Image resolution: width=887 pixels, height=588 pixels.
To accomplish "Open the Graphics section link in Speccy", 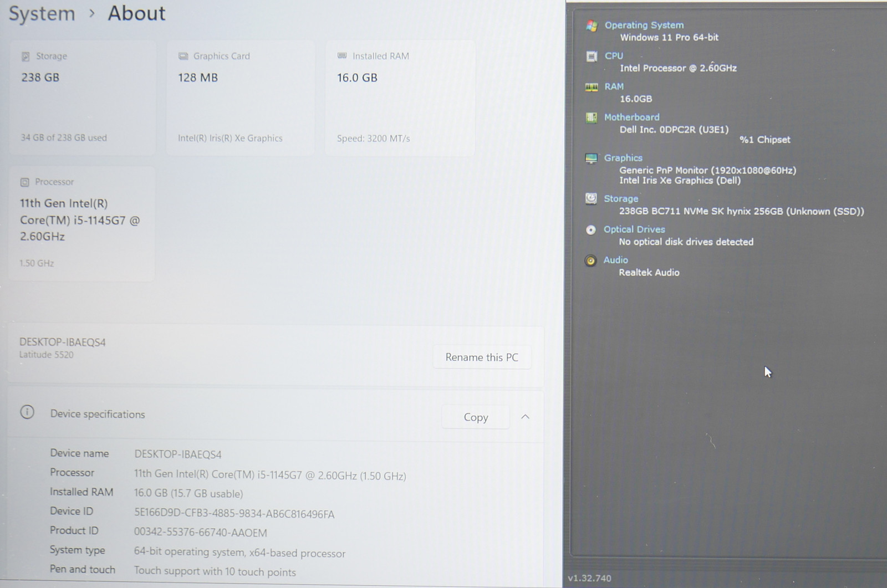I will pos(623,158).
